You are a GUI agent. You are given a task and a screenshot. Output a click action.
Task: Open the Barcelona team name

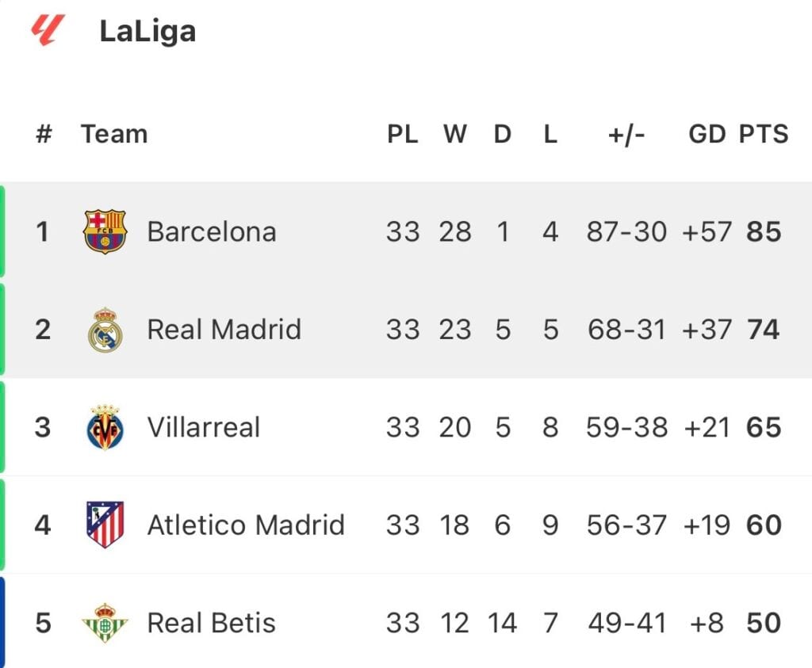pos(211,232)
